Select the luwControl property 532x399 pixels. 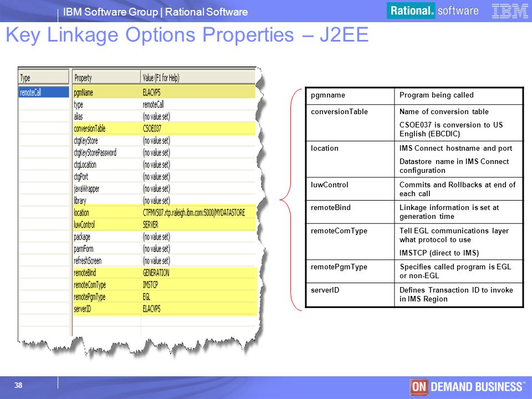click(x=84, y=224)
